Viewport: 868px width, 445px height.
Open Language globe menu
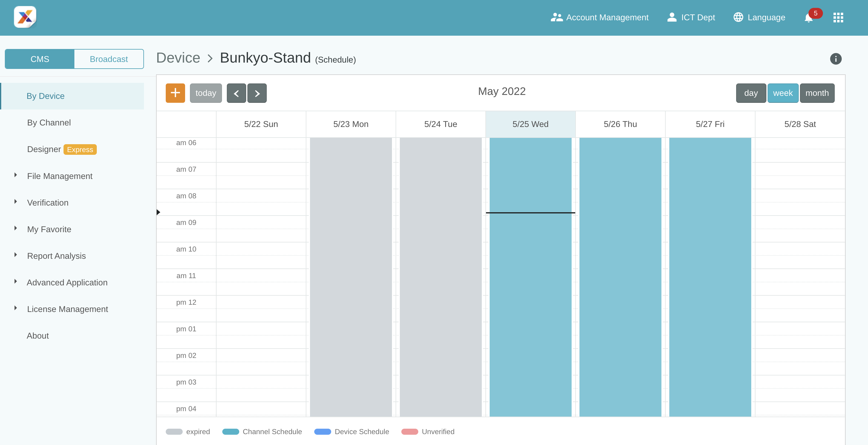[x=759, y=18]
